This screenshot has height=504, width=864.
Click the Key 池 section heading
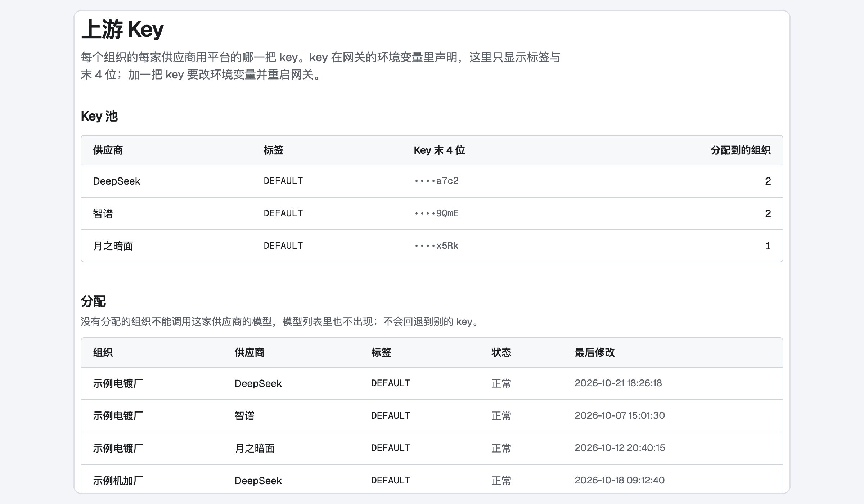coord(99,116)
